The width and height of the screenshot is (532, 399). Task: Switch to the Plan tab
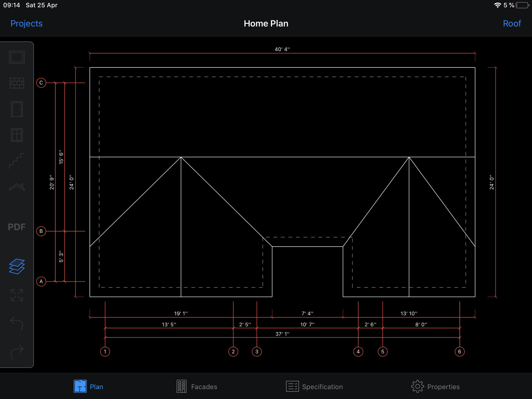pyautogui.click(x=89, y=387)
